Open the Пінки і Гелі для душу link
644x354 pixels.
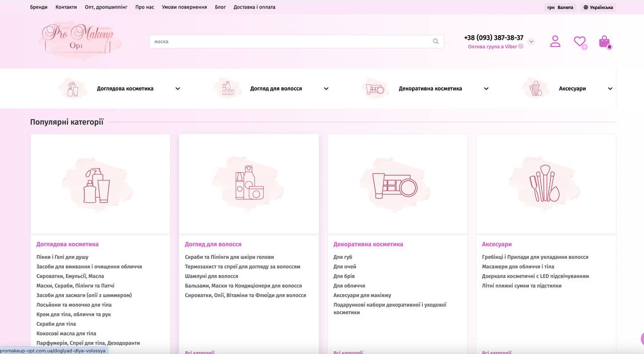[62, 257]
